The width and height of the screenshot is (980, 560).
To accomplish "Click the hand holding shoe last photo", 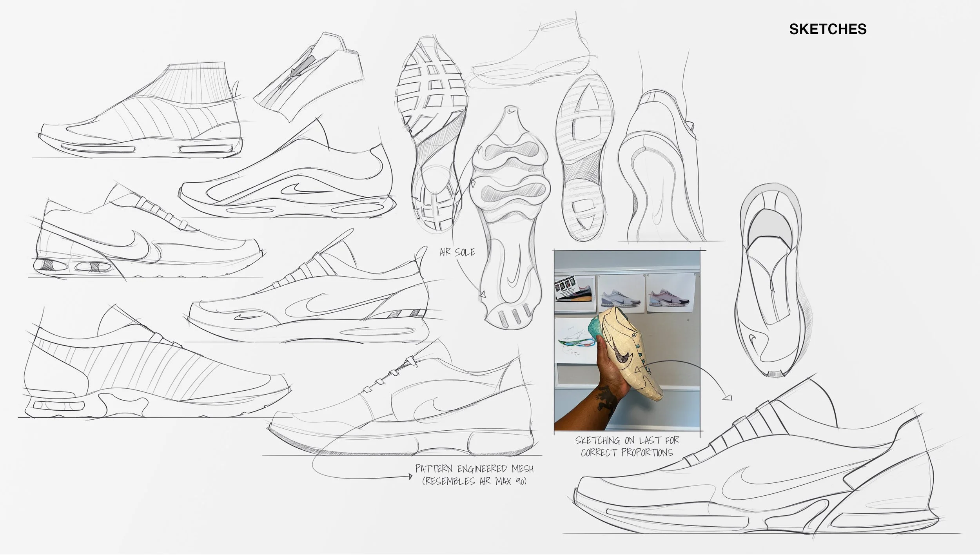I will point(626,341).
